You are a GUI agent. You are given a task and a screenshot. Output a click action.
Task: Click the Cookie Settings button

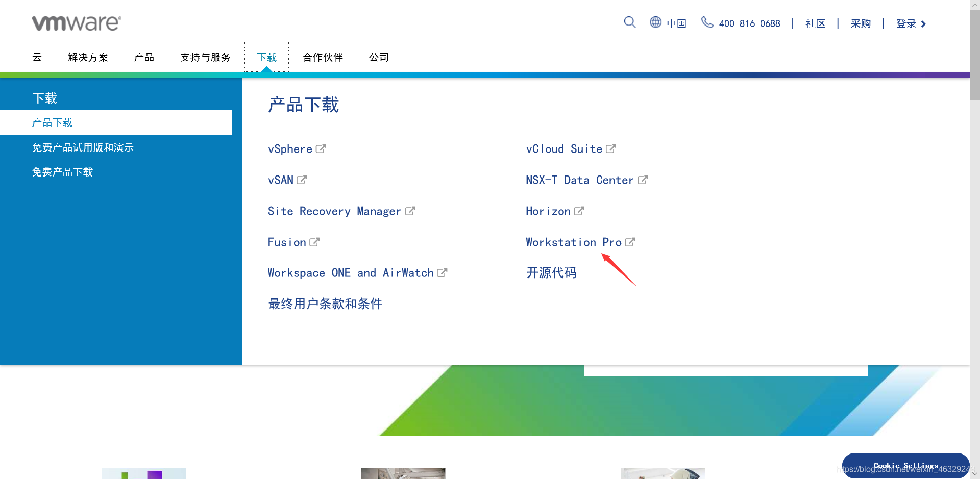tap(905, 465)
